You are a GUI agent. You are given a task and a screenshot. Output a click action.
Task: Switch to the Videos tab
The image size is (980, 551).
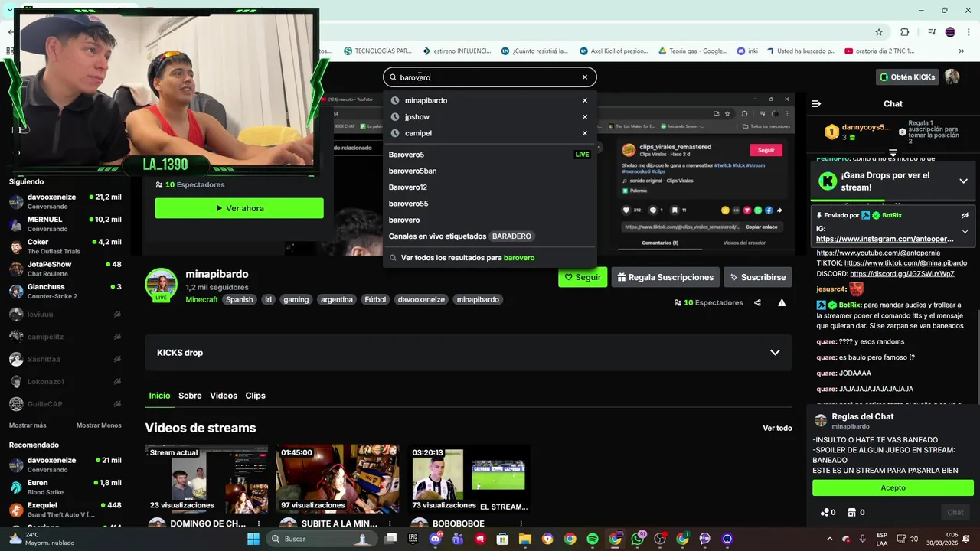tap(224, 396)
